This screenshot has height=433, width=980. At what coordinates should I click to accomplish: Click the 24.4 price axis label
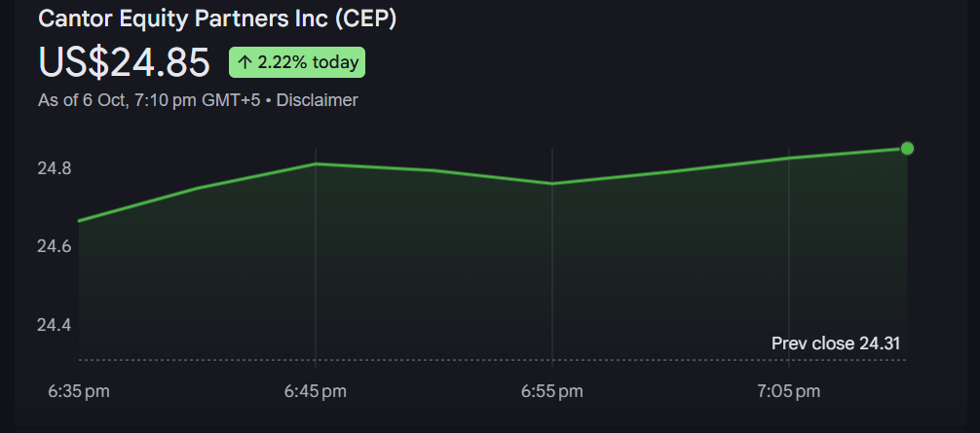[55, 324]
